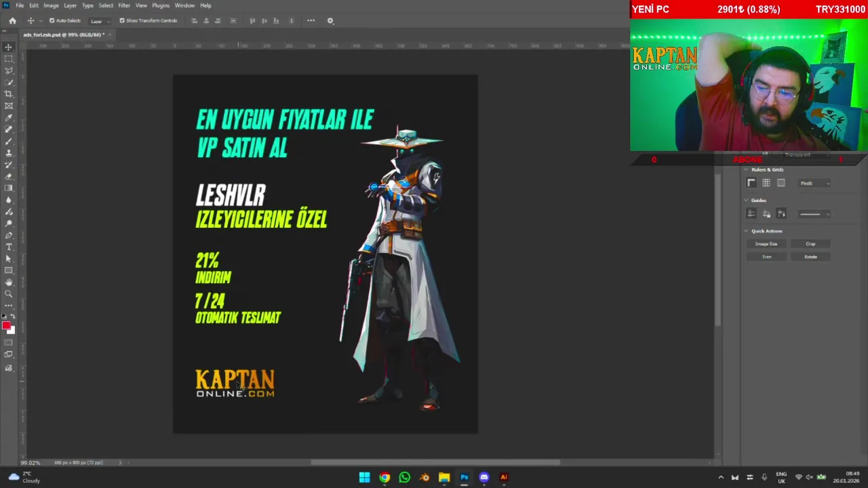Click the Trim quick action button
The image size is (868, 488).
tap(766, 257)
